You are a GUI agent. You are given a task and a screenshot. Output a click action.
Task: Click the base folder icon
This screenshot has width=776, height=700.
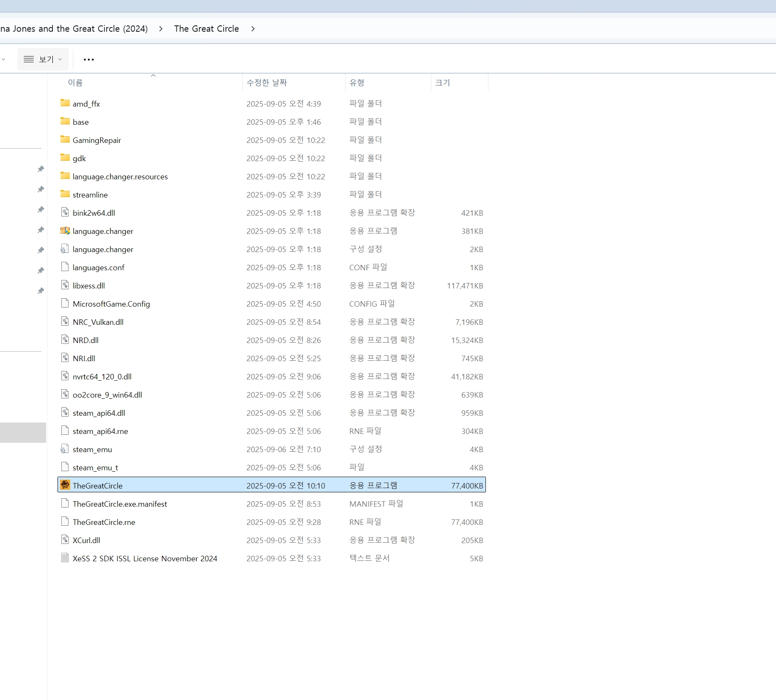[x=65, y=121]
